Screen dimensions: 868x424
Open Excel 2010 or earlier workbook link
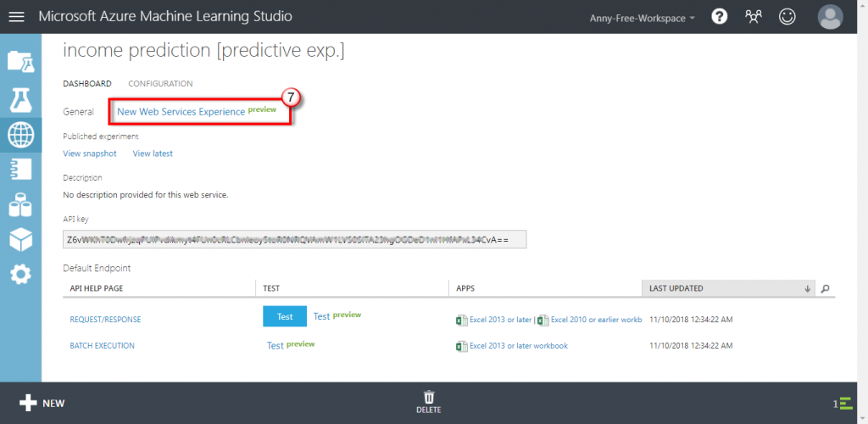596,320
